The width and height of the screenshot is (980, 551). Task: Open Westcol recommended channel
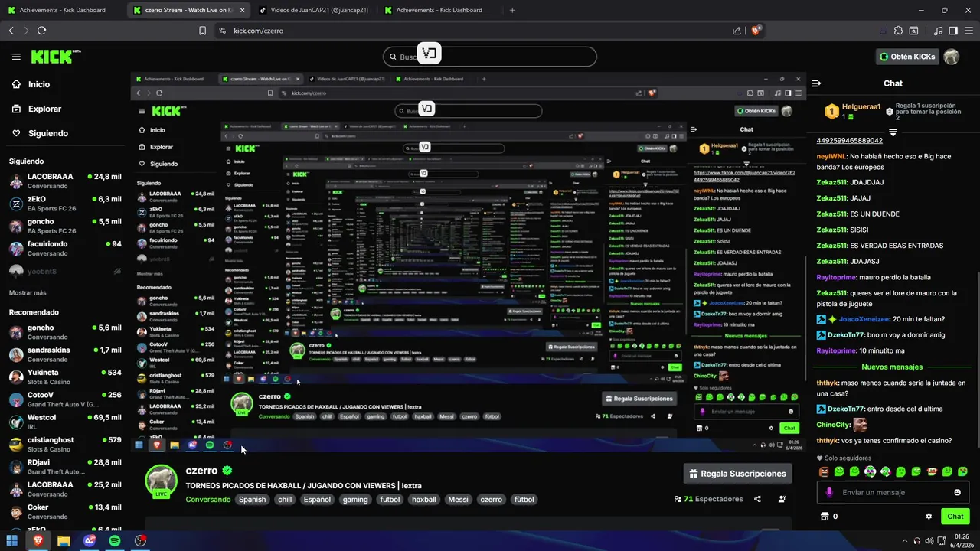click(x=65, y=422)
